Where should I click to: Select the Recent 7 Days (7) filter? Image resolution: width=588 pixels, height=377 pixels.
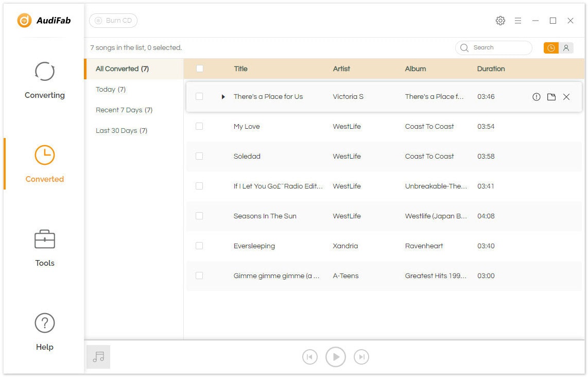tap(124, 110)
